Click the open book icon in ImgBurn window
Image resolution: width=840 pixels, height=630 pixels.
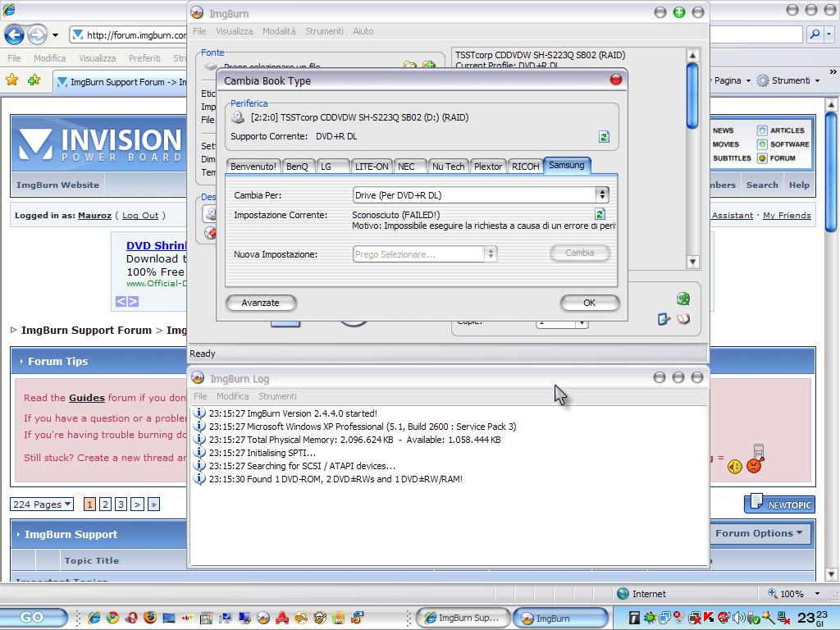coord(683,319)
